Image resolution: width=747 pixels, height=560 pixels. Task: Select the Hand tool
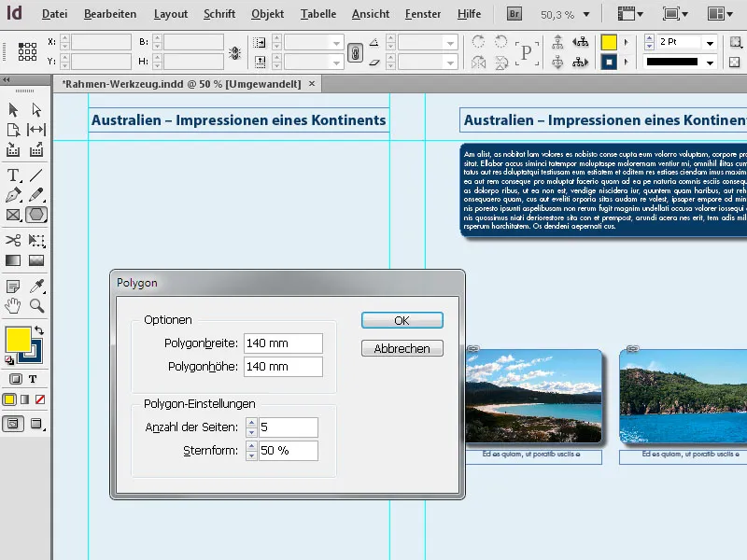pos(13,306)
